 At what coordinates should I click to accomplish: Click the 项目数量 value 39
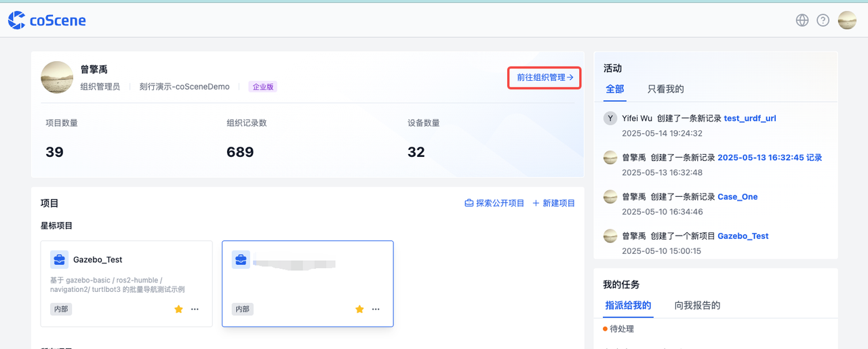click(x=54, y=152)
